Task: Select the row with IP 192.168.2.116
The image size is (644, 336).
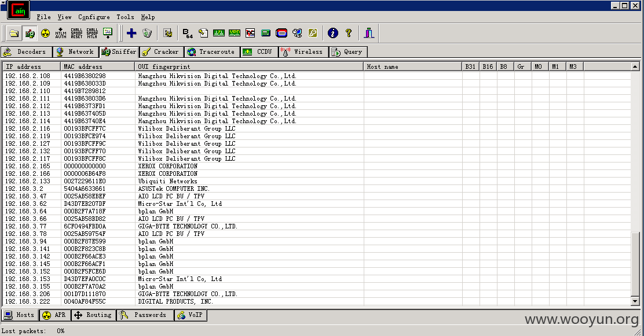Action: point(317,129)
